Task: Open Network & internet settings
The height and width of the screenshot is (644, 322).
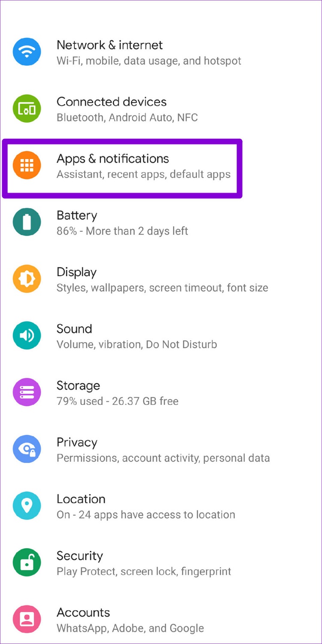Action: (109, 45)
